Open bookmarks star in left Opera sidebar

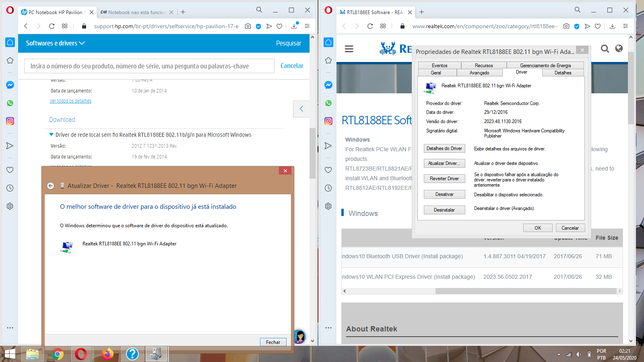tap(10, 60)
